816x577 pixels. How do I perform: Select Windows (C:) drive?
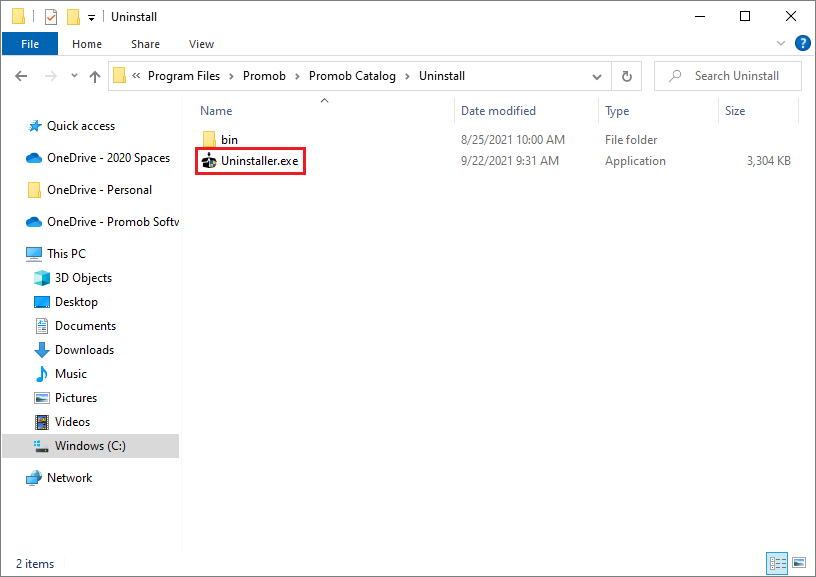point(91,446)
